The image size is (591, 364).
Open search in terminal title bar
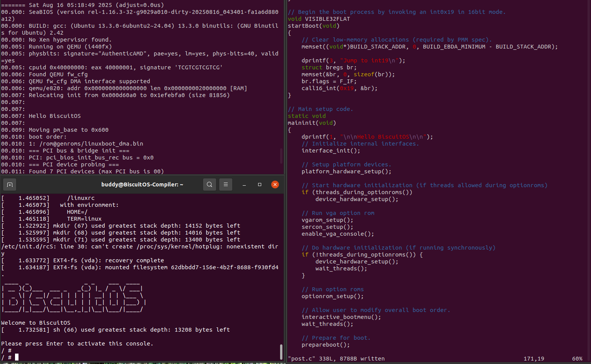click(x=210, y=185)
